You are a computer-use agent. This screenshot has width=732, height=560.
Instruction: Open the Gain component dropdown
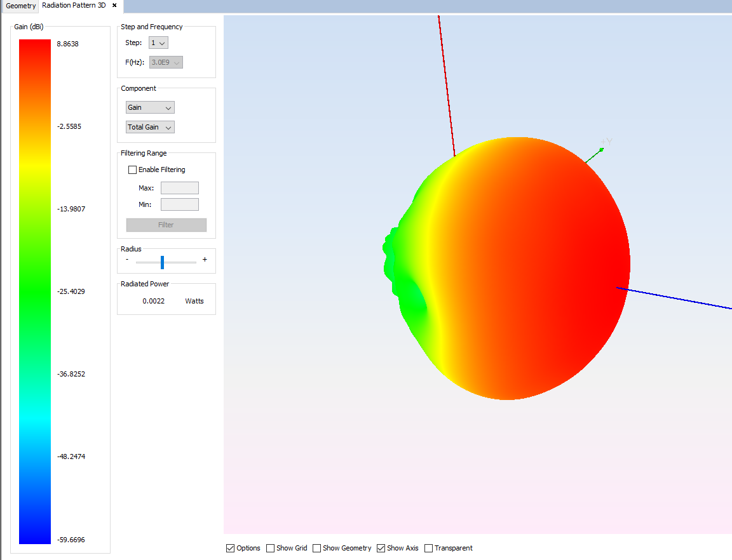[149, 107]
